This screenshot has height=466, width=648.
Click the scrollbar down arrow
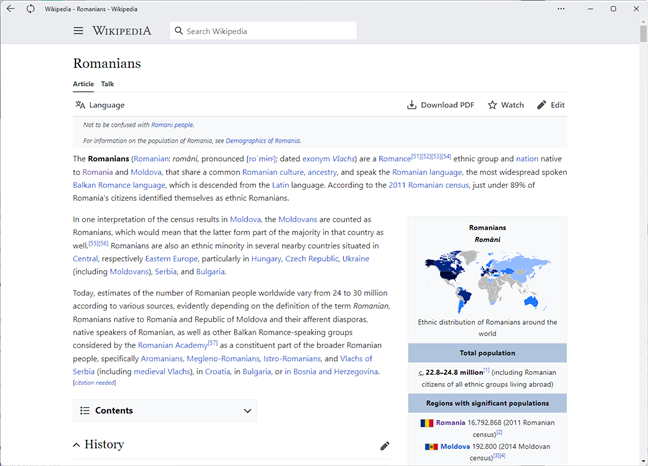pos(643,461)
